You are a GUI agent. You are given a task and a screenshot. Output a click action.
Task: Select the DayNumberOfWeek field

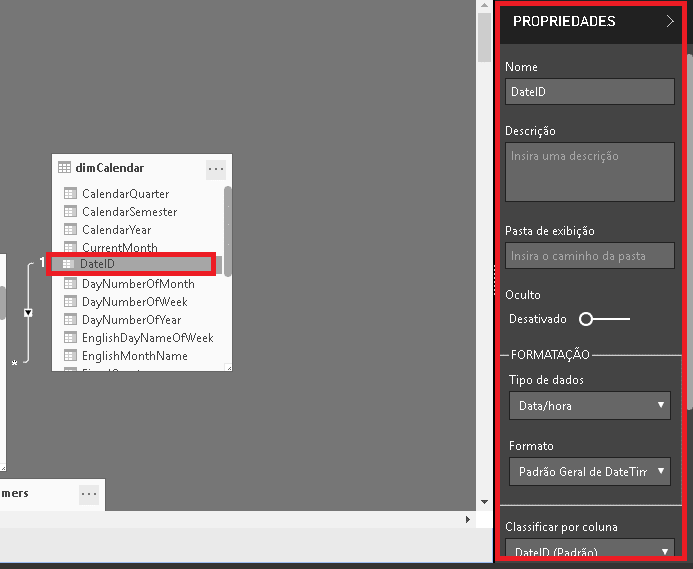[135, 302]
